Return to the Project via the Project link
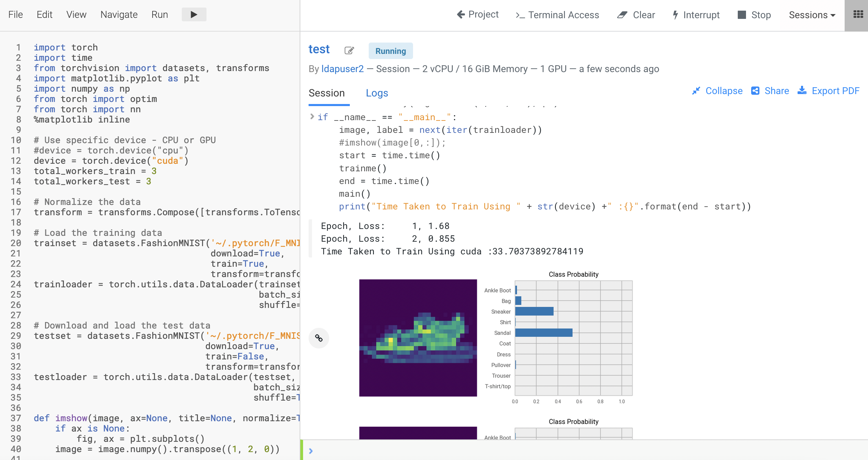This screenshot has width=868, height=460. pos(477,15)
